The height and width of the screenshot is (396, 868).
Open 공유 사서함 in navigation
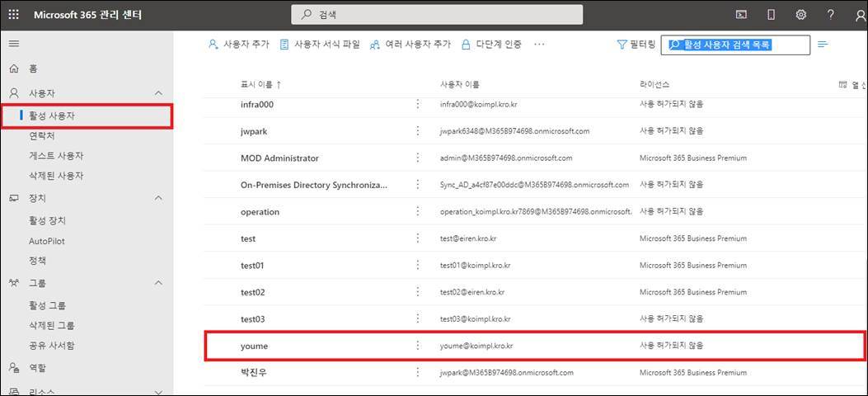51,346
